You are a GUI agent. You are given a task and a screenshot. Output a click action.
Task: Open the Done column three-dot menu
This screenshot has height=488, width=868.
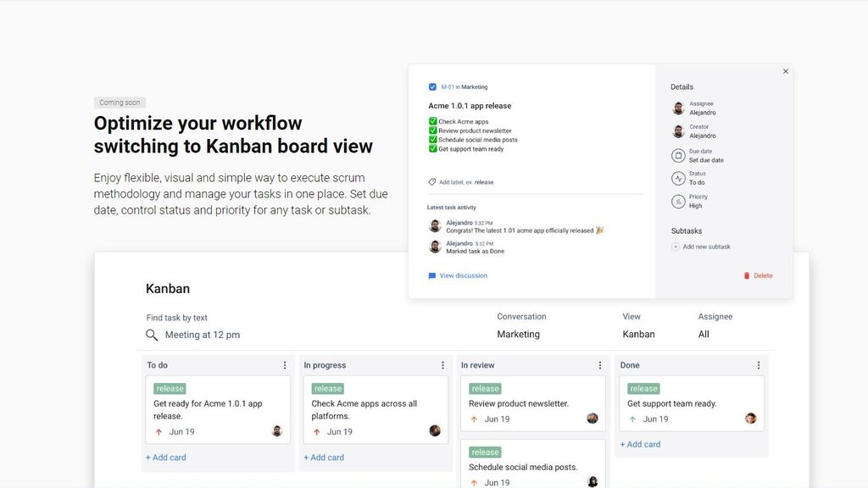click(759, 365)
